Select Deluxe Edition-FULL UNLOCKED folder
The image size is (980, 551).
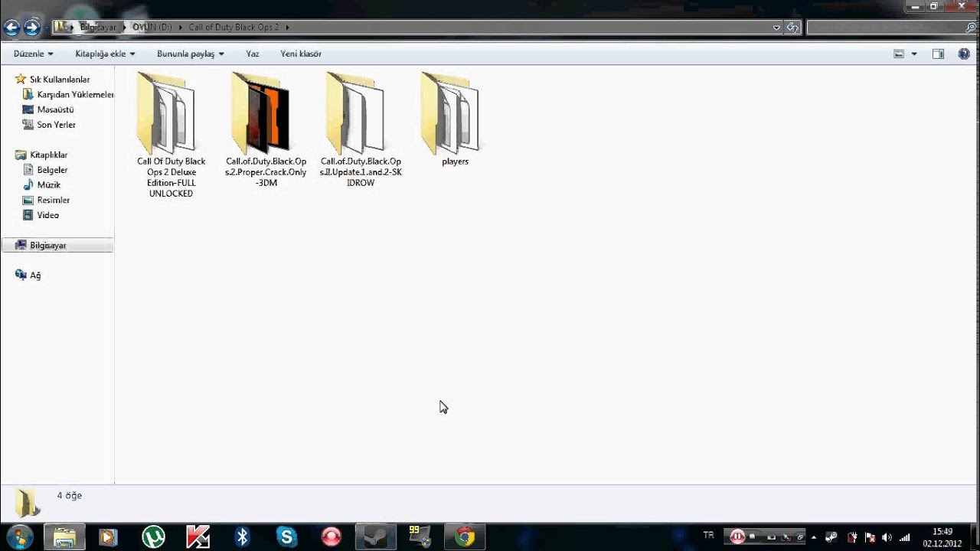171,135
